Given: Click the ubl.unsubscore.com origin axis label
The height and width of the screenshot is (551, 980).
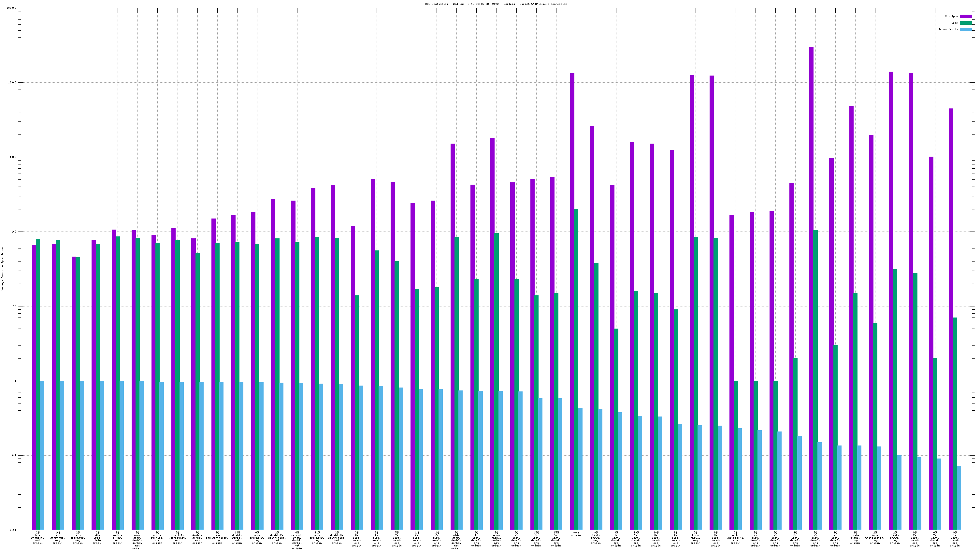Looking at the screenshot, I should [735, 537].
